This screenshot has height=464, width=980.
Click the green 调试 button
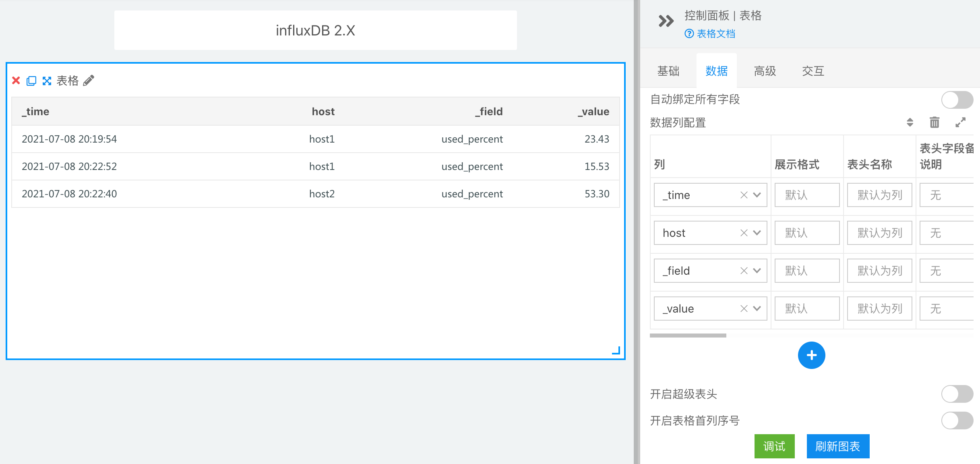[774, 446]
